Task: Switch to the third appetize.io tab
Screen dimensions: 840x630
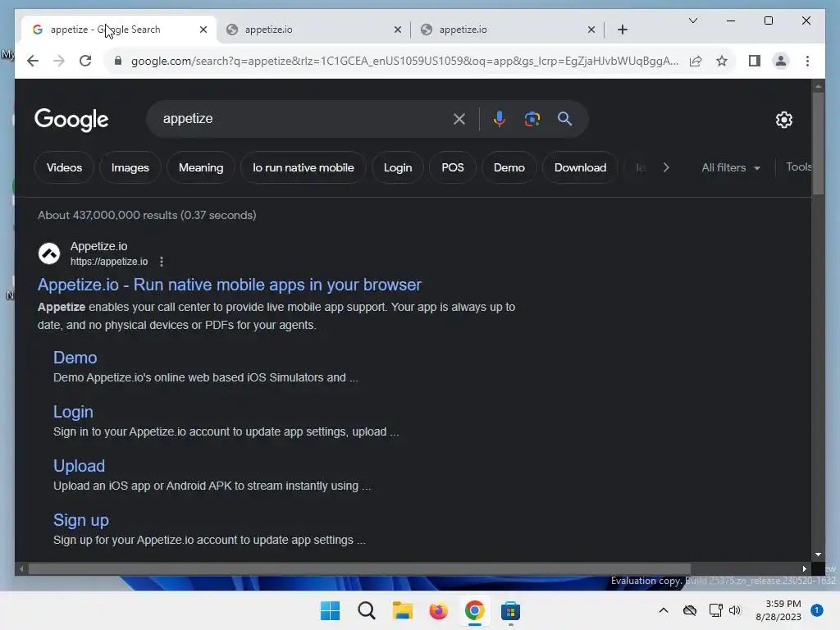Action: click(x=508, y=30)
